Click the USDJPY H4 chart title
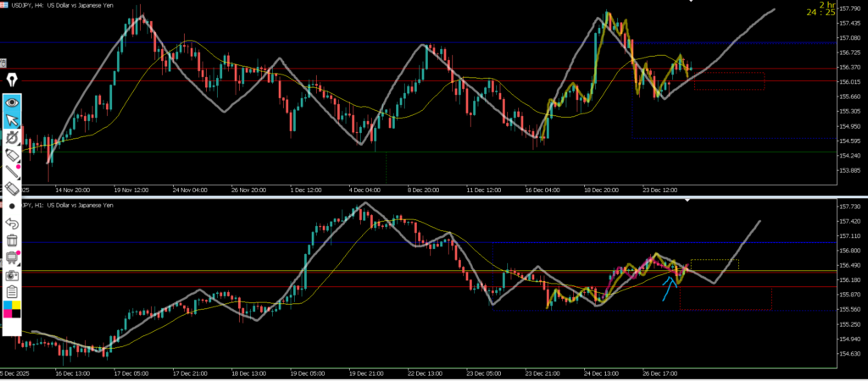Screen dimensions: 868x381 coord(59,5)
